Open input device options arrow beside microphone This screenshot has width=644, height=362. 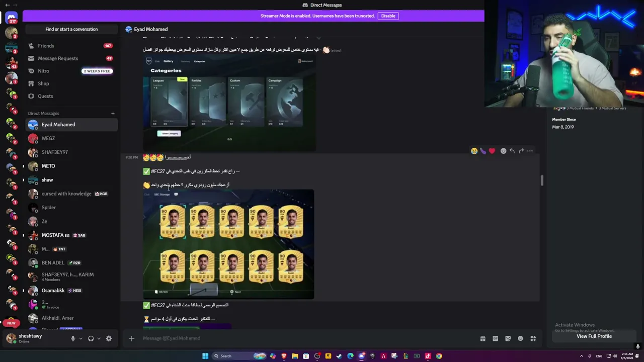[80, 338]
